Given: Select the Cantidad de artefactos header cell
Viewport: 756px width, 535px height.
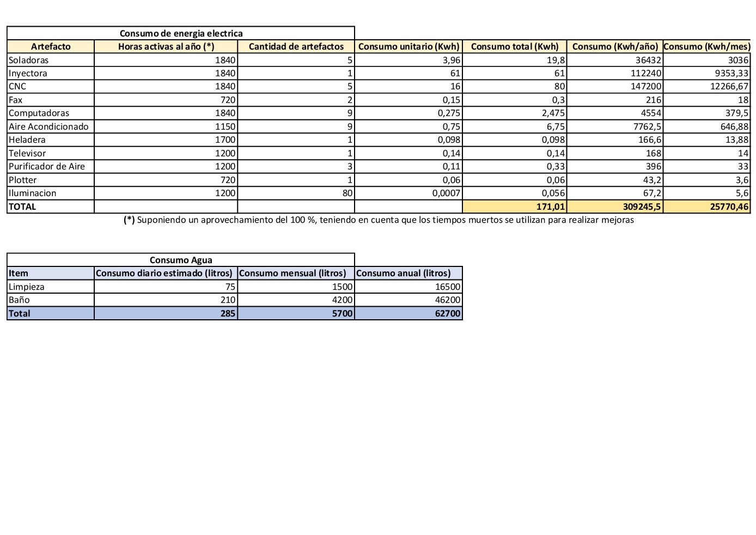Looking at the screenshot, I should pos(296,47).
